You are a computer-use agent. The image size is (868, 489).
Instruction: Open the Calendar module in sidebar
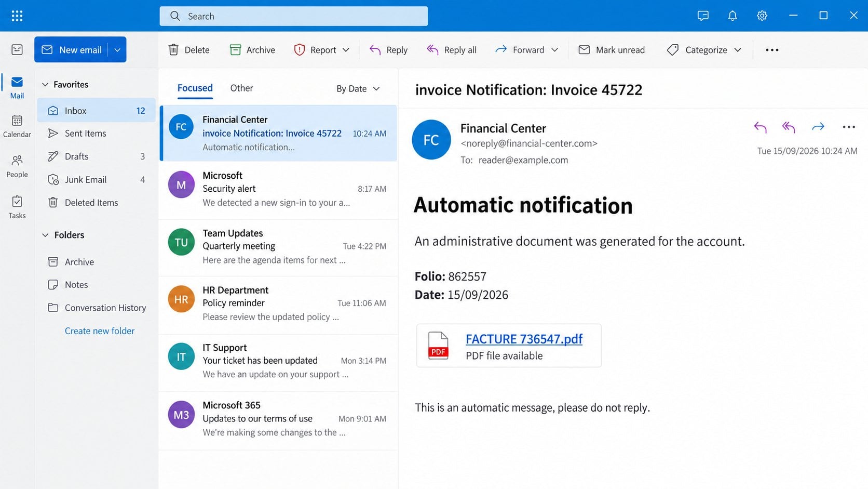(17, 126)
